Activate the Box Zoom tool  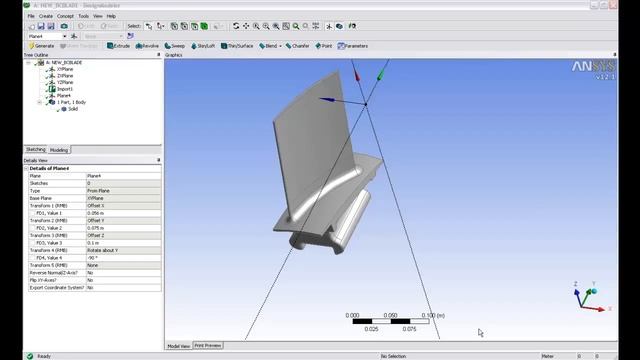pyautogui.click(x=266, y=26)
